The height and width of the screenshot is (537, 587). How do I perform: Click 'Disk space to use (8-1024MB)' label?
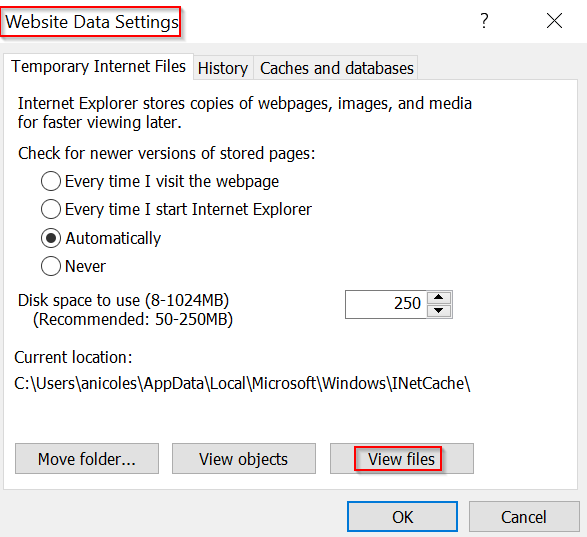pyautogui.click(x=124, y=300)
